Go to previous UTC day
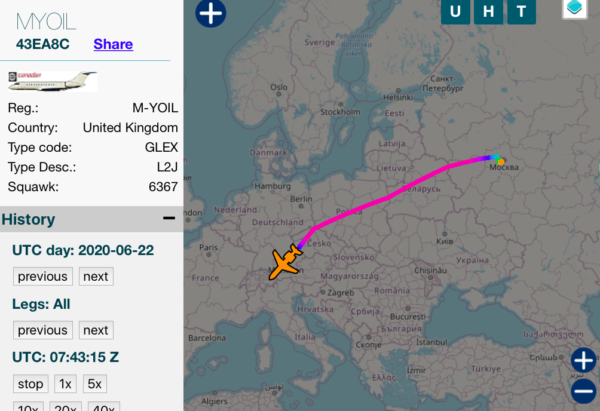This screenshot has height=411, width=600. pos(42,276)
